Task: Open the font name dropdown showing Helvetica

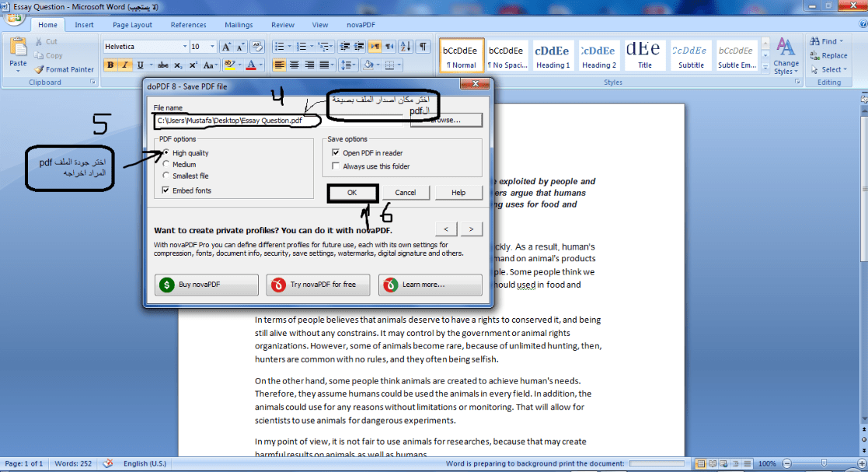Action: point(184,47)
